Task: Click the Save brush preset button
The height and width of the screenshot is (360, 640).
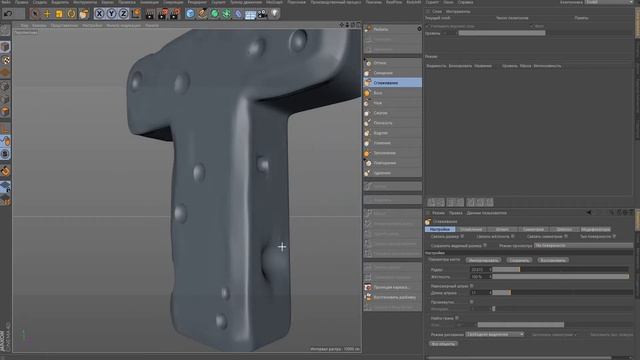Action: click(519, 260)
